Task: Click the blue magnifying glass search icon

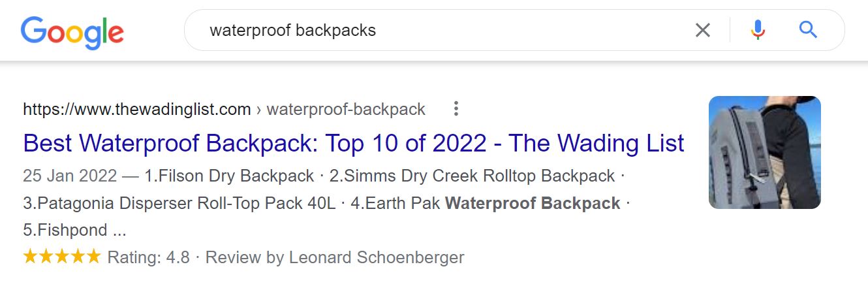Action: [x=808, y=30]
